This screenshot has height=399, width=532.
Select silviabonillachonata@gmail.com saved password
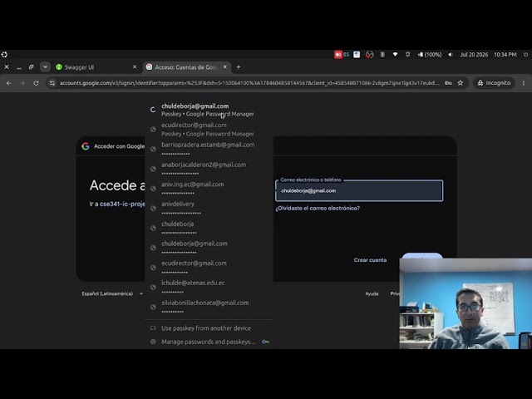click(209, 307)
